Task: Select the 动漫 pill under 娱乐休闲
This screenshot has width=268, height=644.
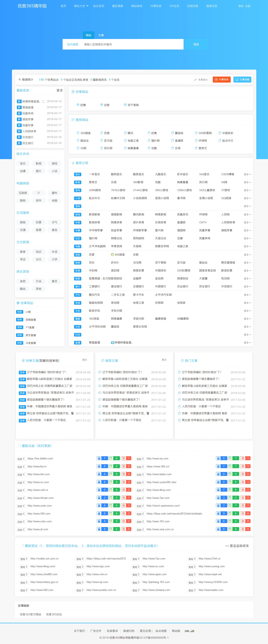Action: click(x=23, y=171)
